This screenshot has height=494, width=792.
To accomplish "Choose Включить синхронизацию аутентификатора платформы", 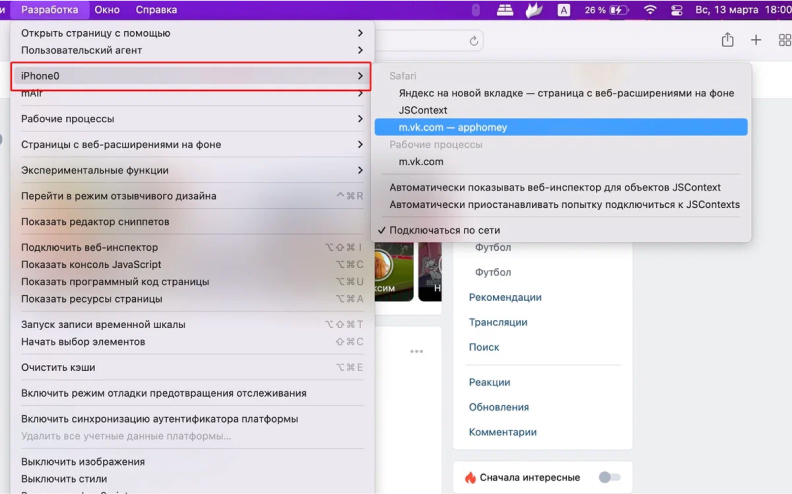I will point(192,419).
